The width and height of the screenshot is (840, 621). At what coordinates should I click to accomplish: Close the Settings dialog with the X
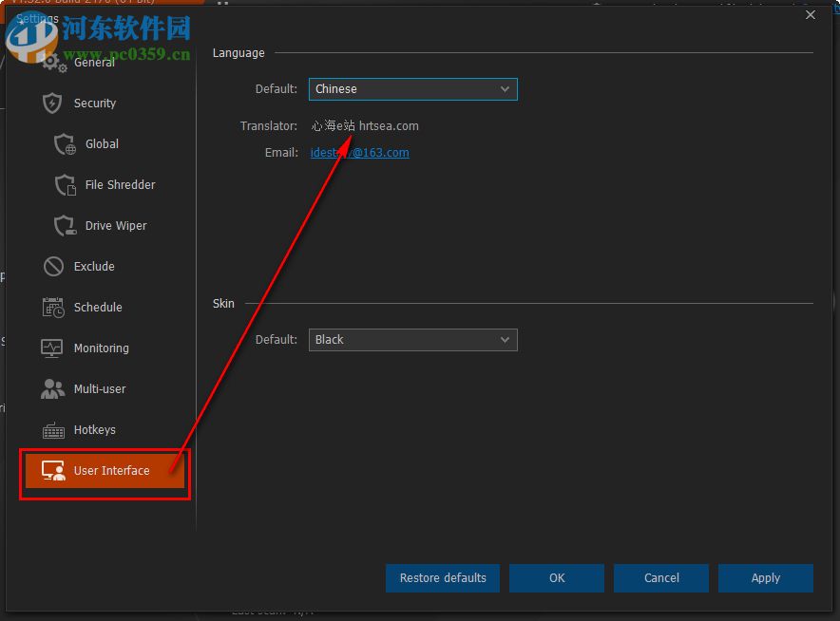coord(810,15)
